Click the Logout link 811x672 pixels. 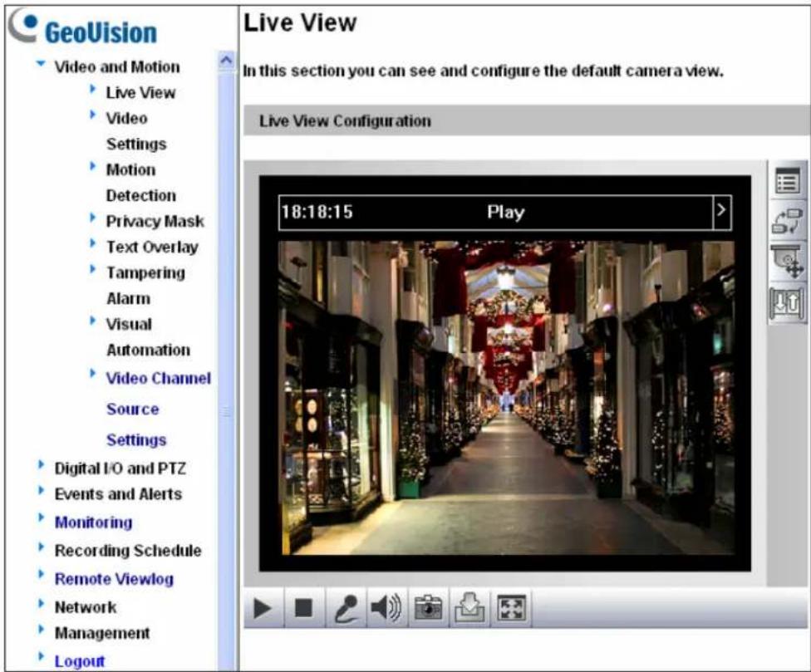coord(79,661)
